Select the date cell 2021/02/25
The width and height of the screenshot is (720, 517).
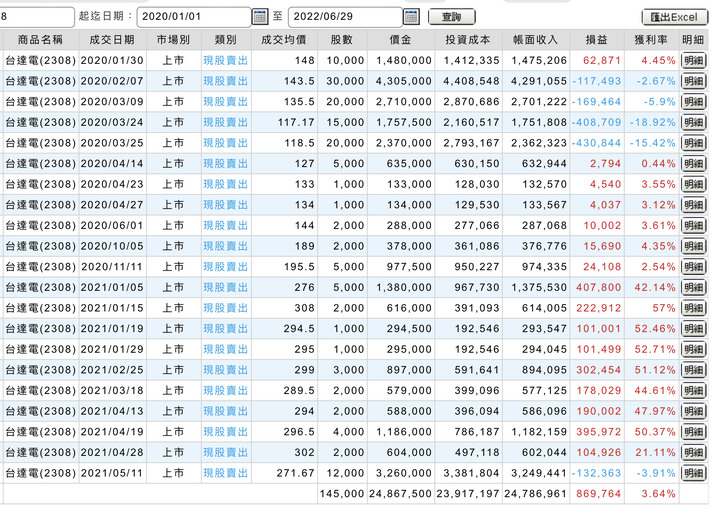click(112, 370)
